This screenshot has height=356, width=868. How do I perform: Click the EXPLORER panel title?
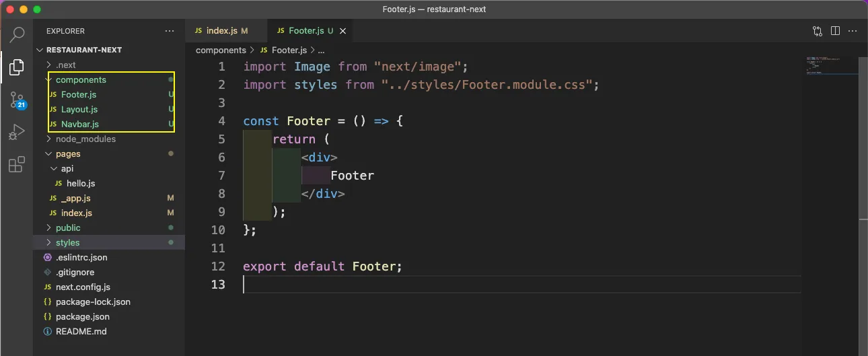(65, 31)
